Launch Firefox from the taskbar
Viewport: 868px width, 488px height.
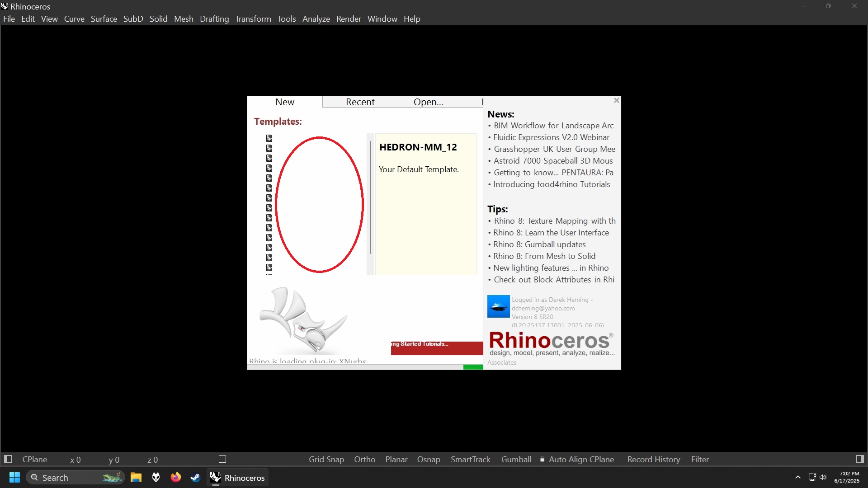coord(175,478)
